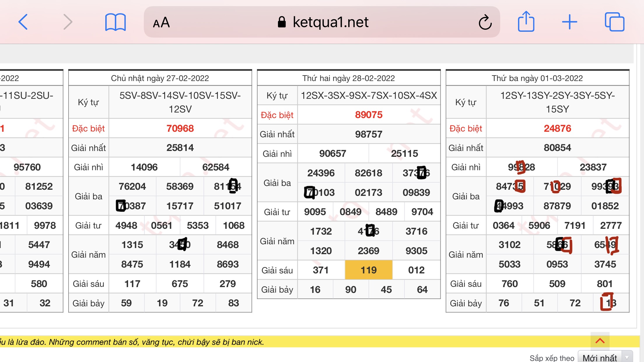The image size is (644, 362).
Task: Show all open tabs overview
Action: (615, 22)
